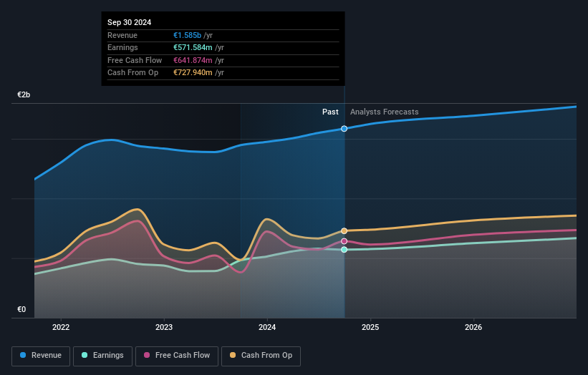588x375 pixels.
Task: Click the 2024 x-axis label
Action: point(267,328)
